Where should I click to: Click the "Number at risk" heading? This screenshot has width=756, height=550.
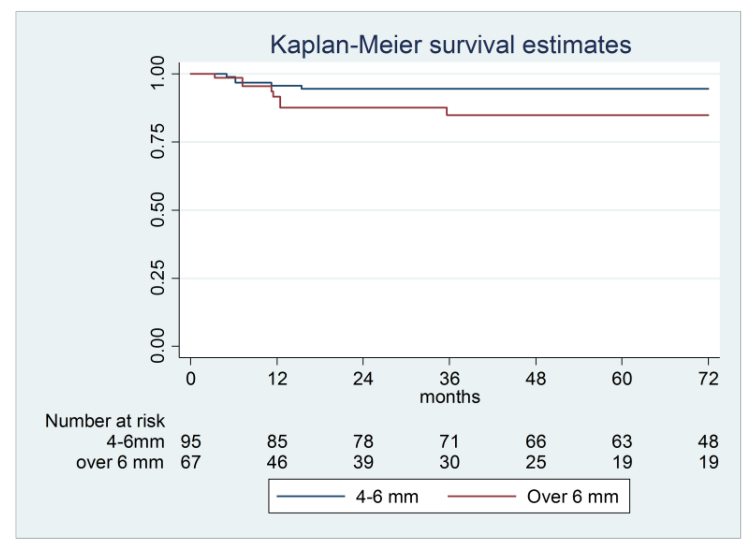(x=105, y=421)
